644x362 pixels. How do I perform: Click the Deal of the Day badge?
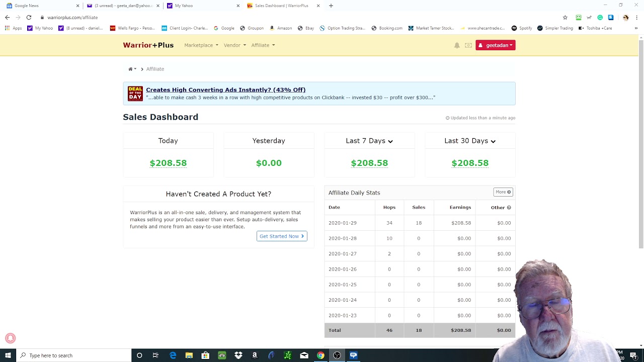pyautogui.click(x=135, y=94)
